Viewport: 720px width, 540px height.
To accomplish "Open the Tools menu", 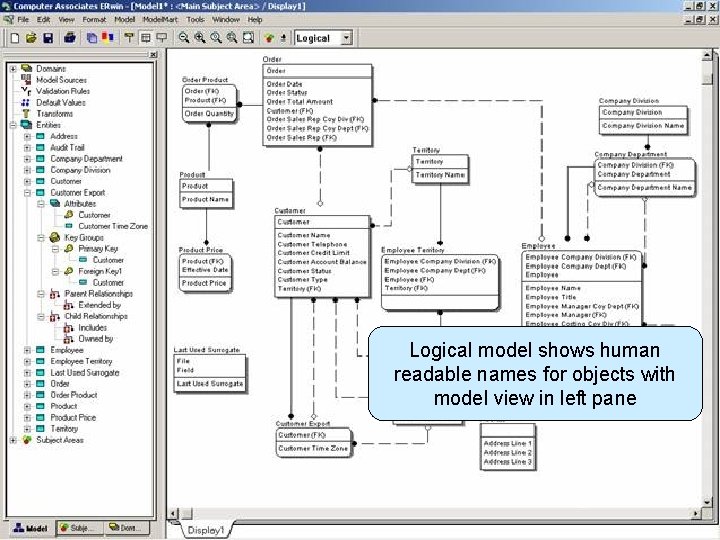I will pyautogui.click(x=195, y=19).
